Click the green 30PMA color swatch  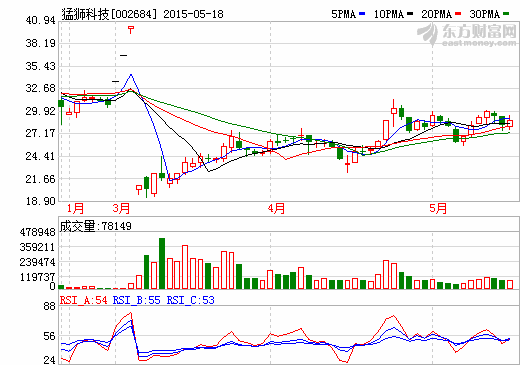pos(506,14)
